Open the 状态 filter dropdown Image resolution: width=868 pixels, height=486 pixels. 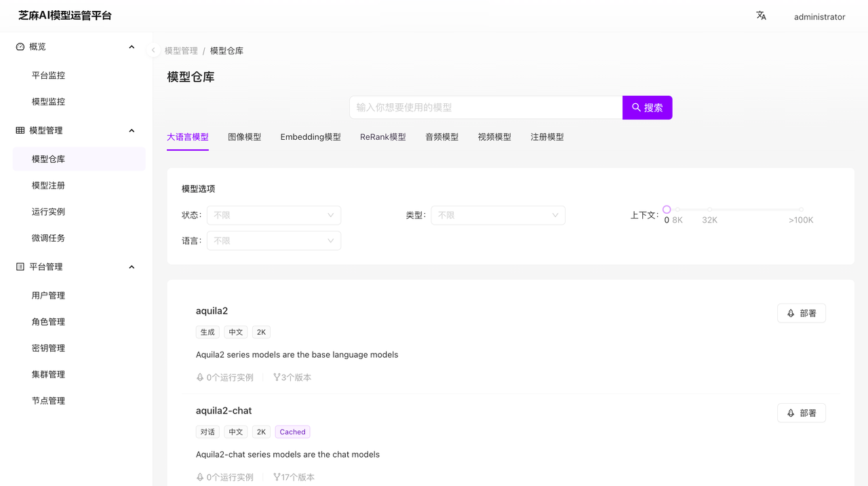pyautogui.click(x=274, y=215)
